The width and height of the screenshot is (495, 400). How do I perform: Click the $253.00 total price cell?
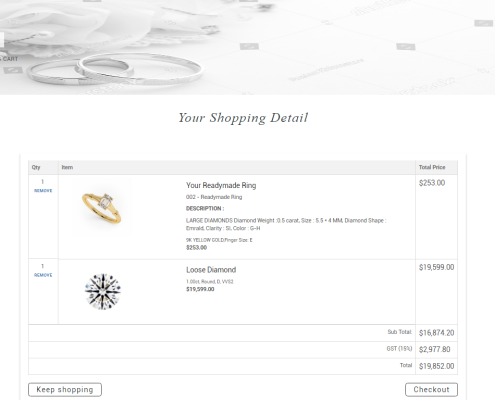(x=432, y=183)
